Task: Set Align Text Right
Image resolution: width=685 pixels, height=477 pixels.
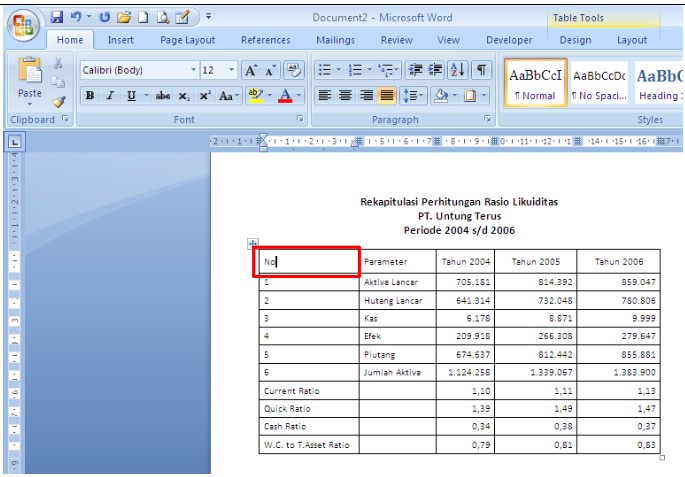Action: click(x=366, y=95)
